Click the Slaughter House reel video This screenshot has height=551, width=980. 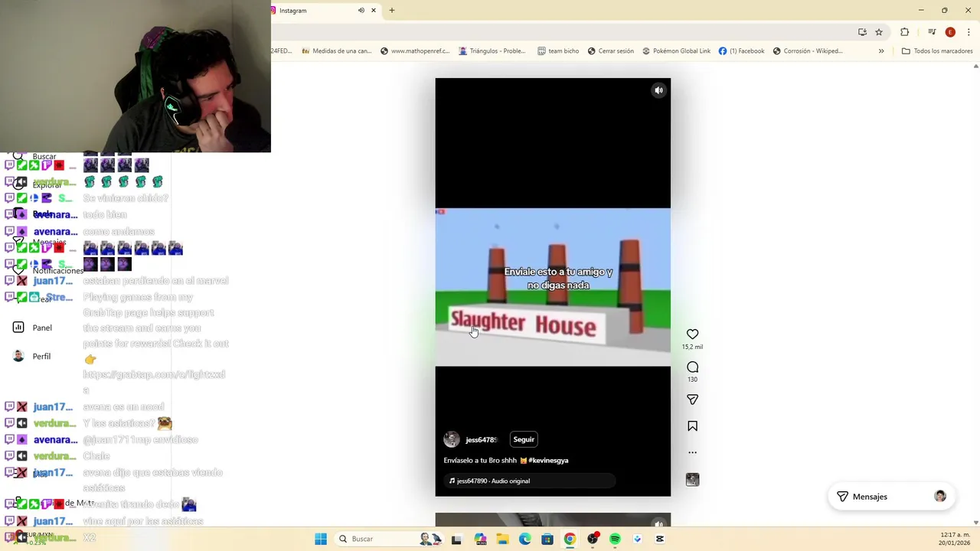[553, 287]
